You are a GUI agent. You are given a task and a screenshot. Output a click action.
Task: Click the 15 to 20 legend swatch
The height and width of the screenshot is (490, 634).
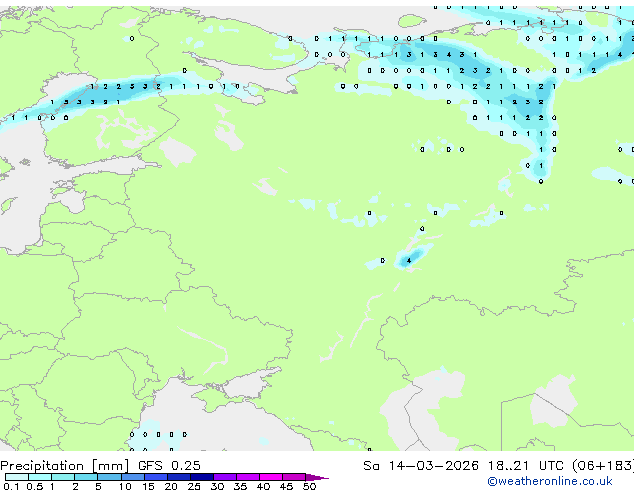pyautogui.click(x=155, y=477)
